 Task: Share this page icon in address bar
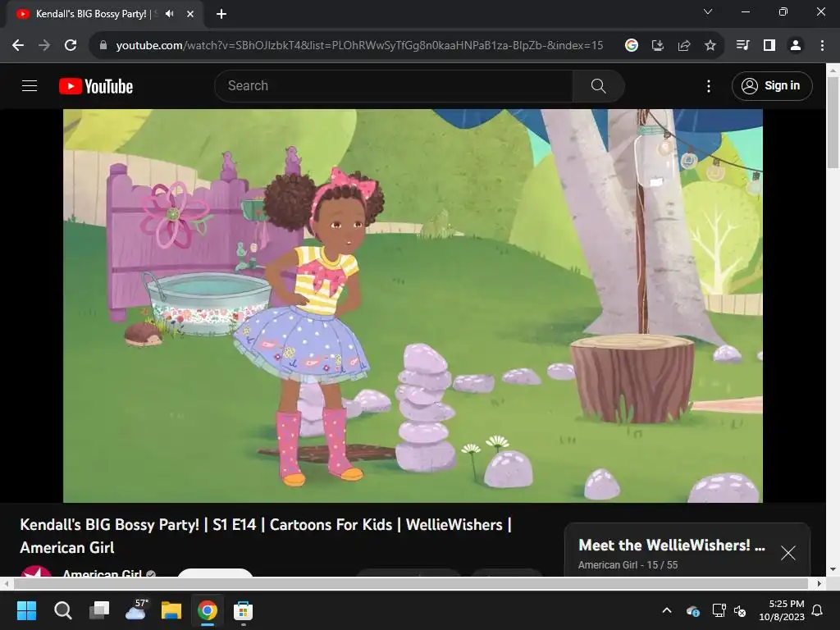pos(684,46)
